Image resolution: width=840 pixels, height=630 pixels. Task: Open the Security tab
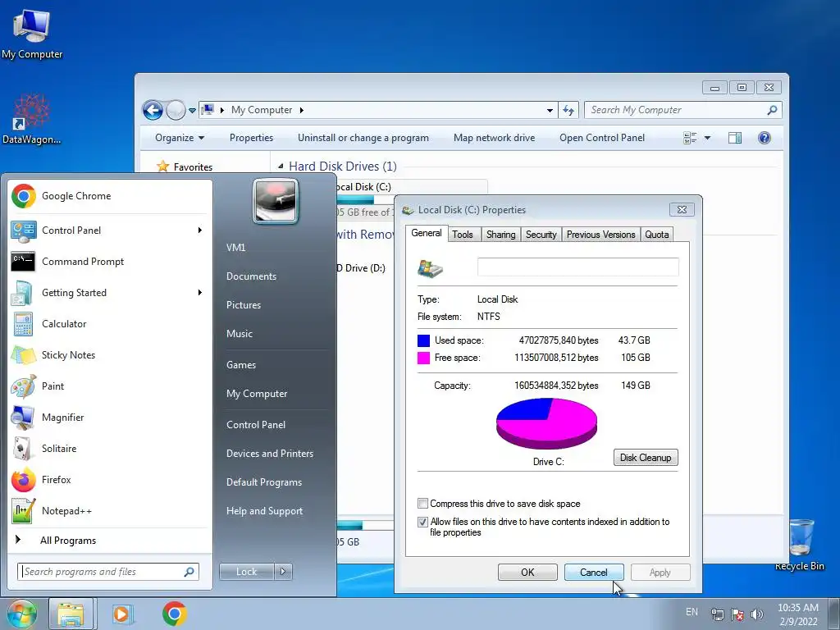(541, 235)
